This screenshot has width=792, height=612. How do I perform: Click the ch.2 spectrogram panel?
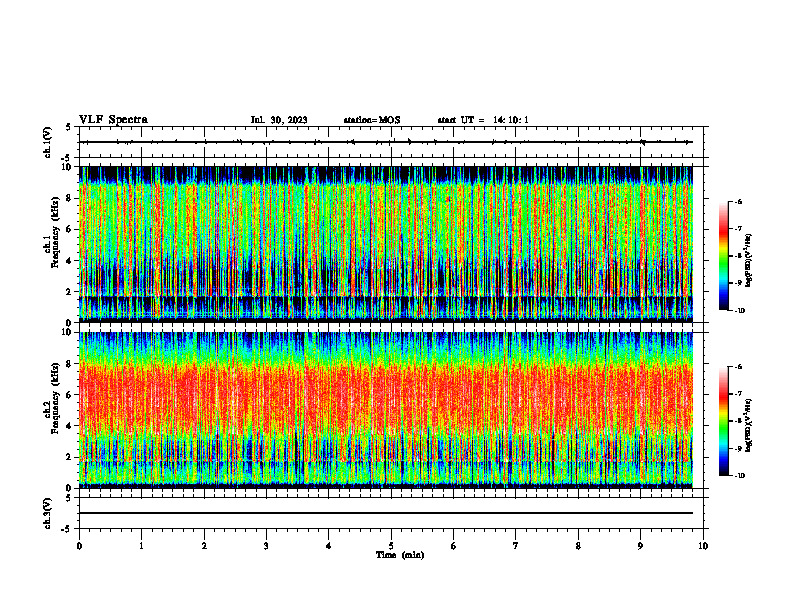pyautogui.click(x=386, y=410)
